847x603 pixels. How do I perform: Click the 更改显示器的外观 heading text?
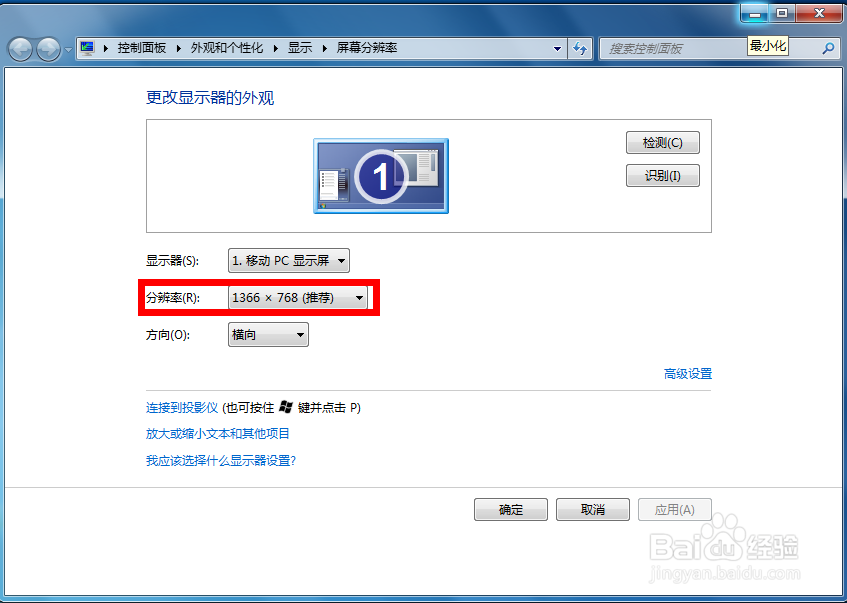pyautogui.click(x=210, y=98)
